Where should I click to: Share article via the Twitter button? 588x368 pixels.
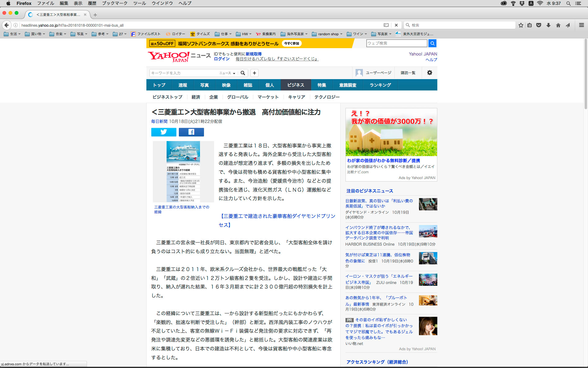pos(164,132)
